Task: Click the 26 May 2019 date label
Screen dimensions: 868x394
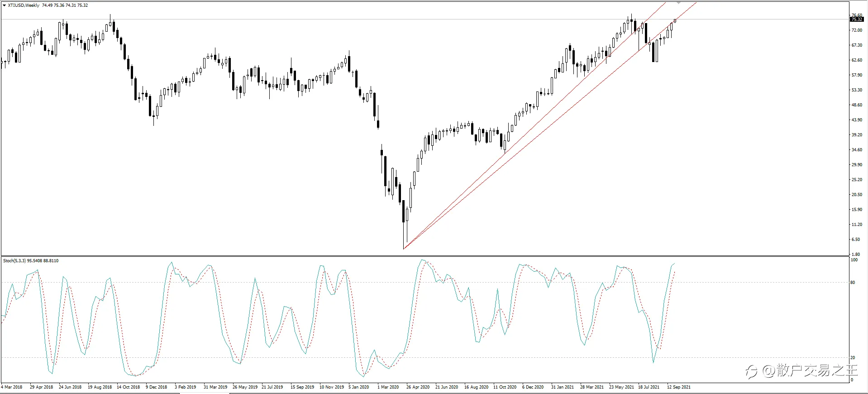Action: click(245, 387)
